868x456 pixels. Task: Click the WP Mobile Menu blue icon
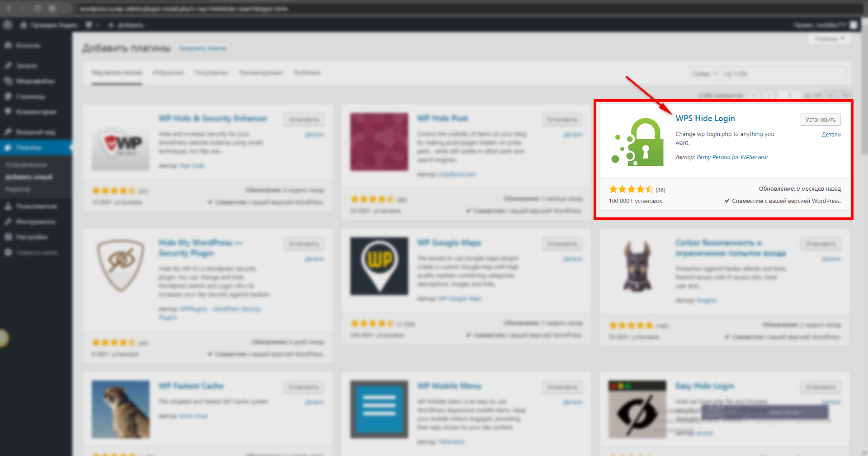point(379,409)
